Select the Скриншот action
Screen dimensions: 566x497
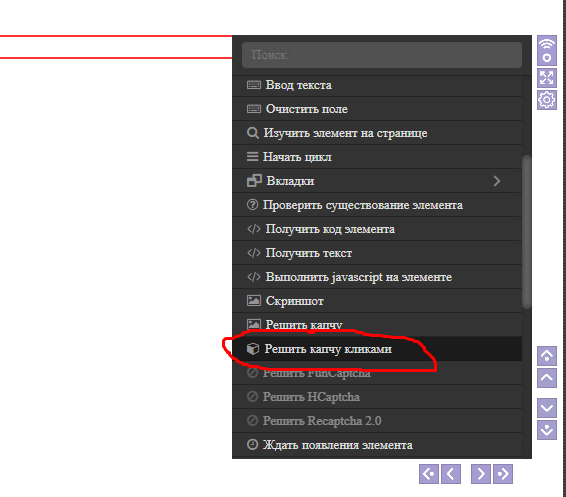click(x=377, y=301)
